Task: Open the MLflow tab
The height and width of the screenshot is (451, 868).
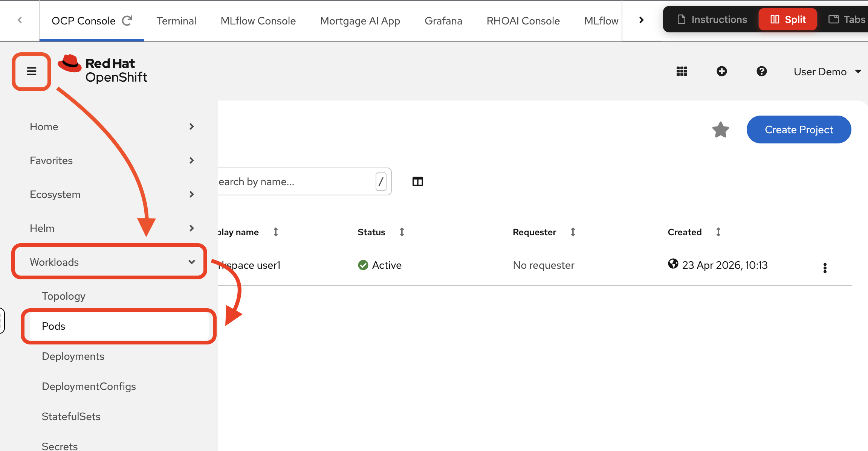Action: coord(601,21)
